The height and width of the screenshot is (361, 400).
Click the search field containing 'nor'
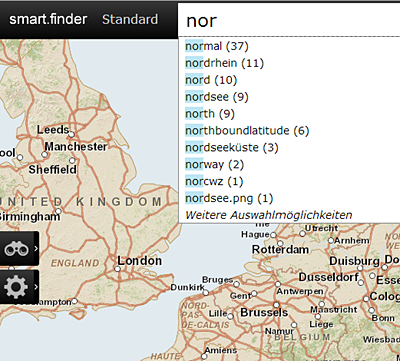289,21
